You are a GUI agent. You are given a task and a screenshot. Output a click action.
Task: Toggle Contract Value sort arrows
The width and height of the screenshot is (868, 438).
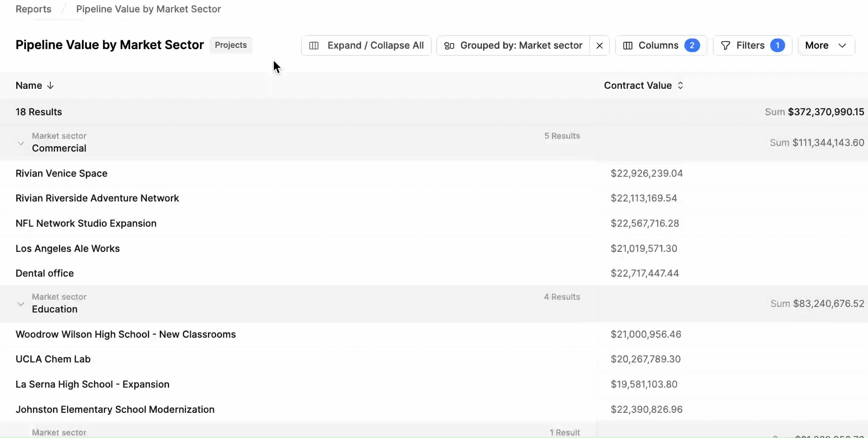point(680,85)
